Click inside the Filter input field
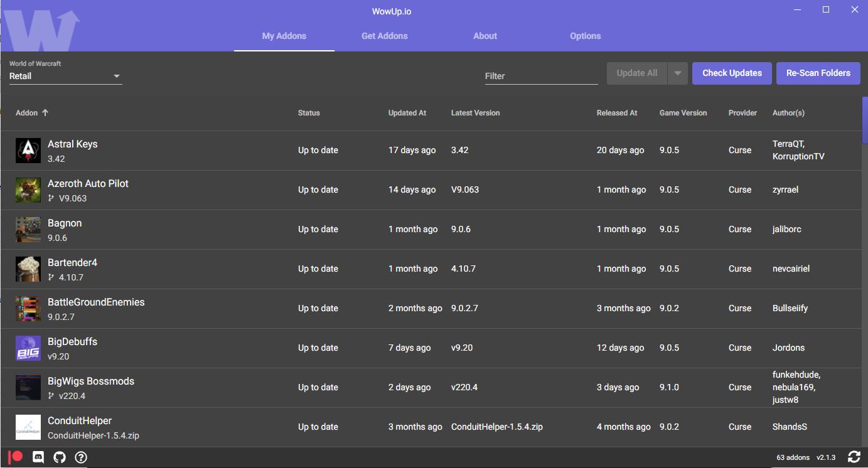The height and width of the screenshot is (468, 868). 541,75
